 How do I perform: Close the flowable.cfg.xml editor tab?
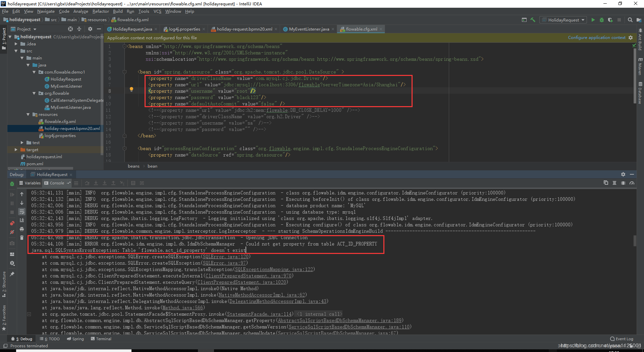click(x=381, y=29)
